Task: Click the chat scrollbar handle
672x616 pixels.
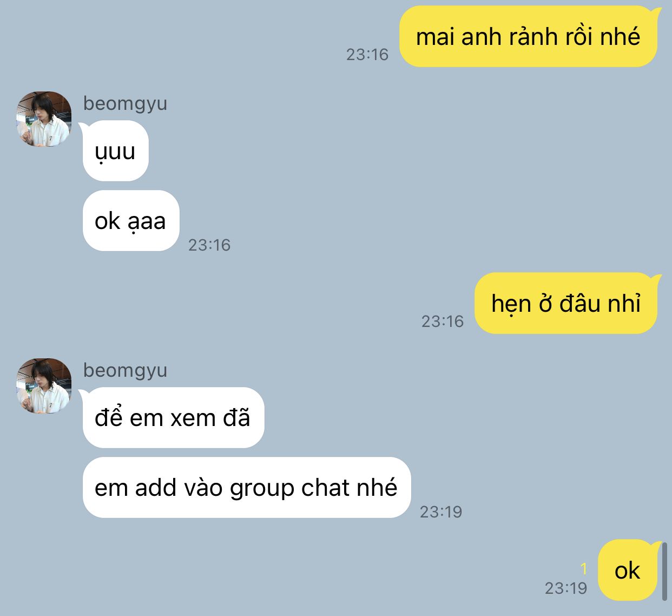Action: click(x=665, y=571)
